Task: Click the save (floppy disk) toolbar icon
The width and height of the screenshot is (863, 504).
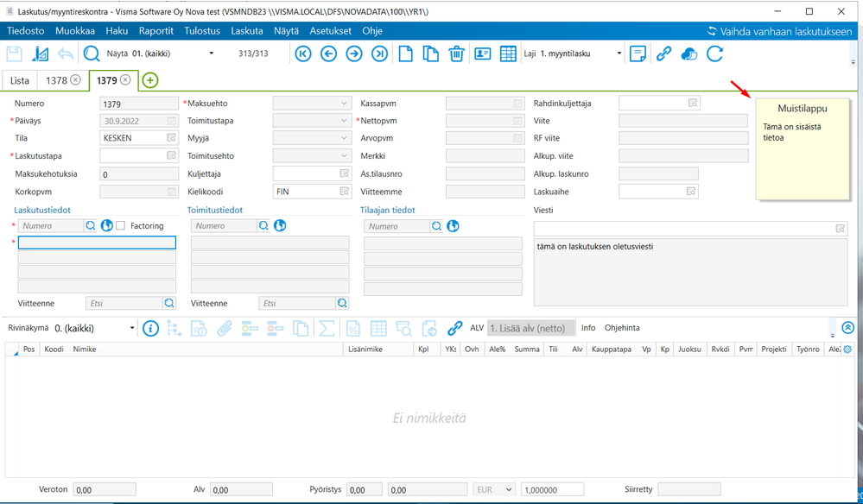Action: pos(15,54)
